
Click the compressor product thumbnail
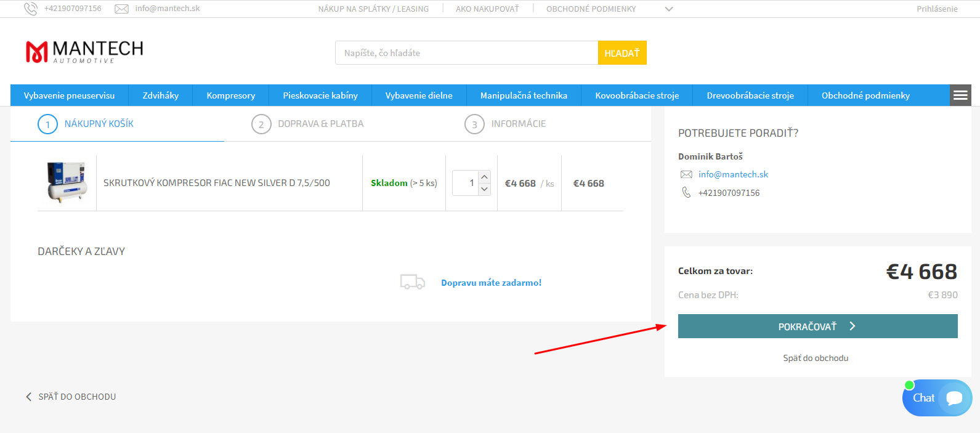coord(67,182)
